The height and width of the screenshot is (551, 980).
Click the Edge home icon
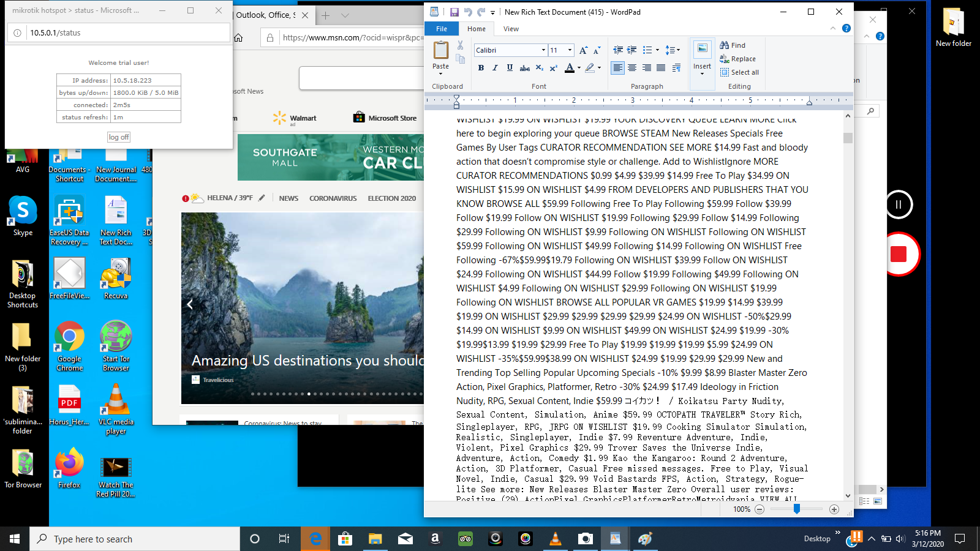pyautogui.click(x=238, y=38)
